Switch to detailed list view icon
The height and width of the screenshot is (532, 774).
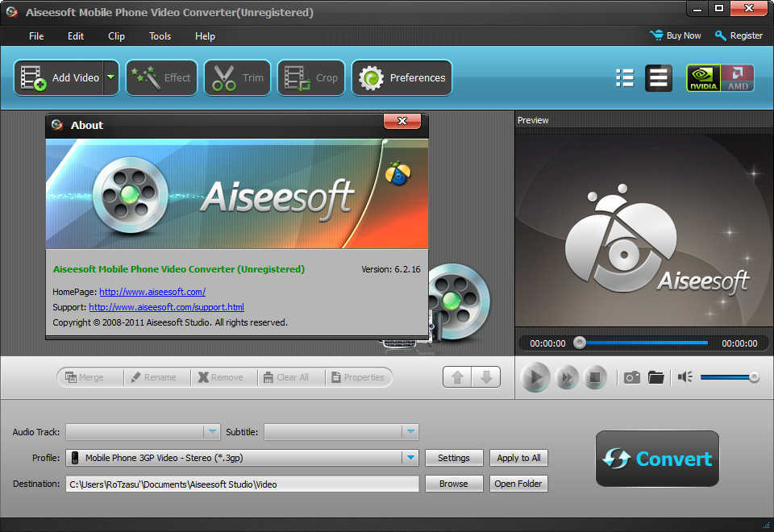tap(625, 78)
